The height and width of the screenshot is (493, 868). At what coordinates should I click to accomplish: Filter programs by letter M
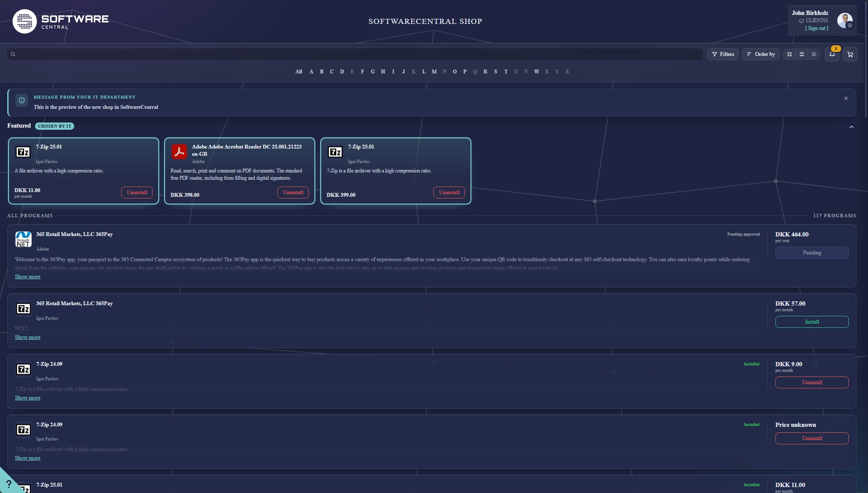(x=434, y=72)
